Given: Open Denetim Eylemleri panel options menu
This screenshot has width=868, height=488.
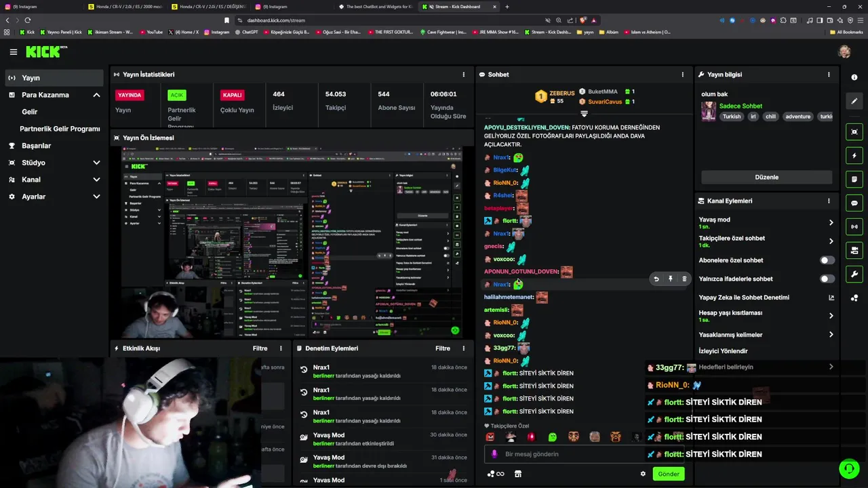Looking at the screenshot, I should [464, 348].
